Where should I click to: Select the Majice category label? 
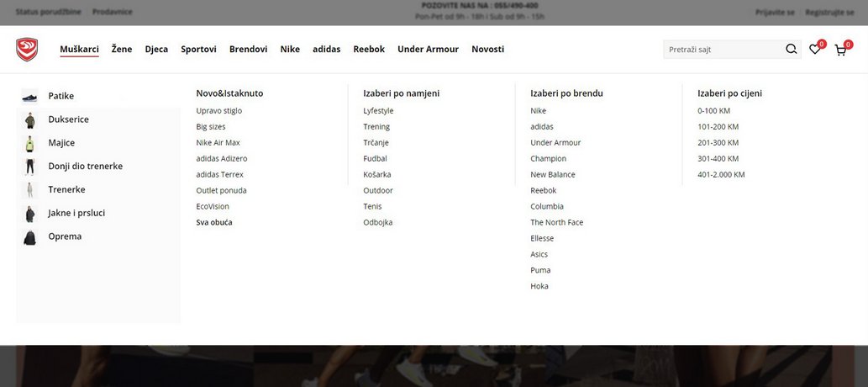[61, 142]
